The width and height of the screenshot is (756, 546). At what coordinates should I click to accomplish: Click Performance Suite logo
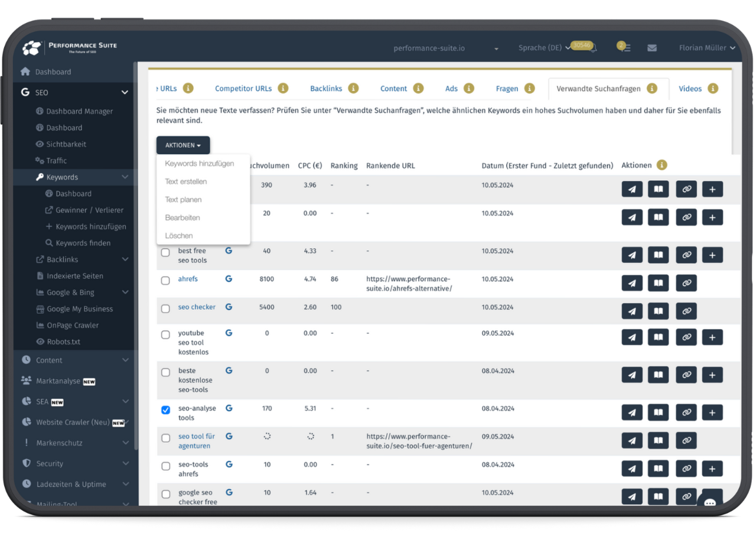click(70, 47)
